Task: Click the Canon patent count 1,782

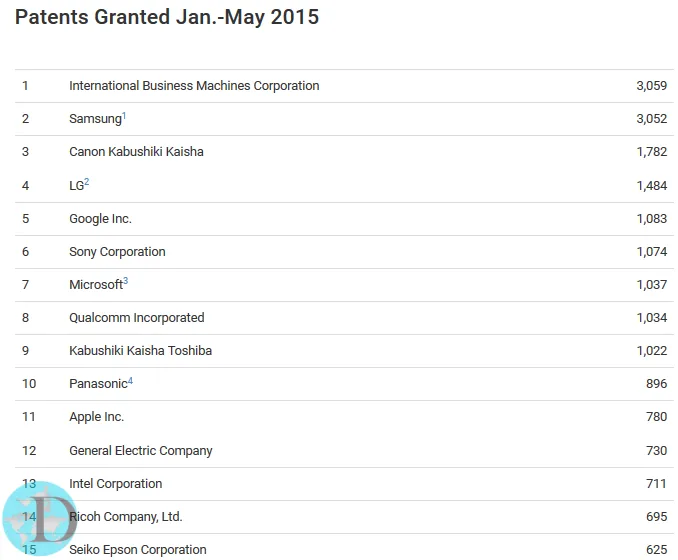Action: pyautogui.click(x=652, y=152)
